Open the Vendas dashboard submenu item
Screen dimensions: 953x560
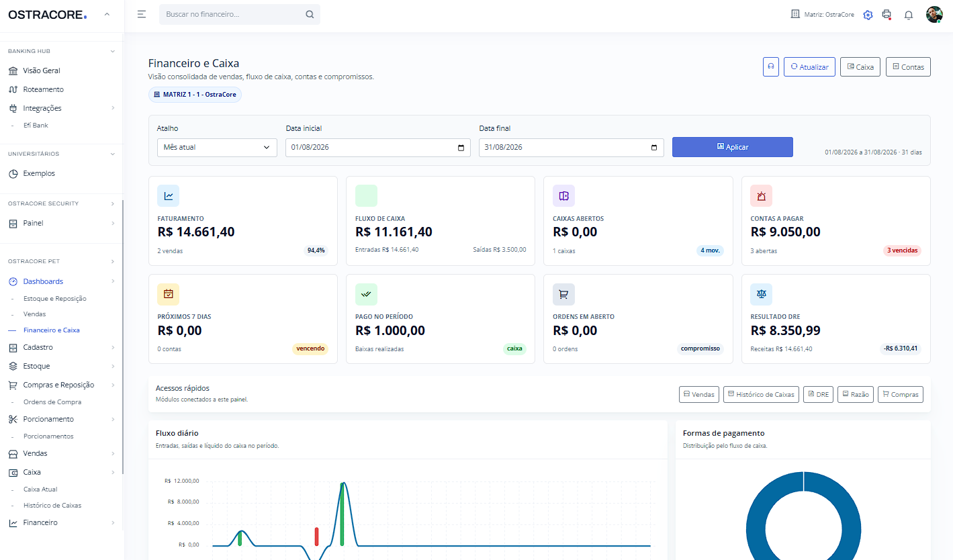pos(35,314)
